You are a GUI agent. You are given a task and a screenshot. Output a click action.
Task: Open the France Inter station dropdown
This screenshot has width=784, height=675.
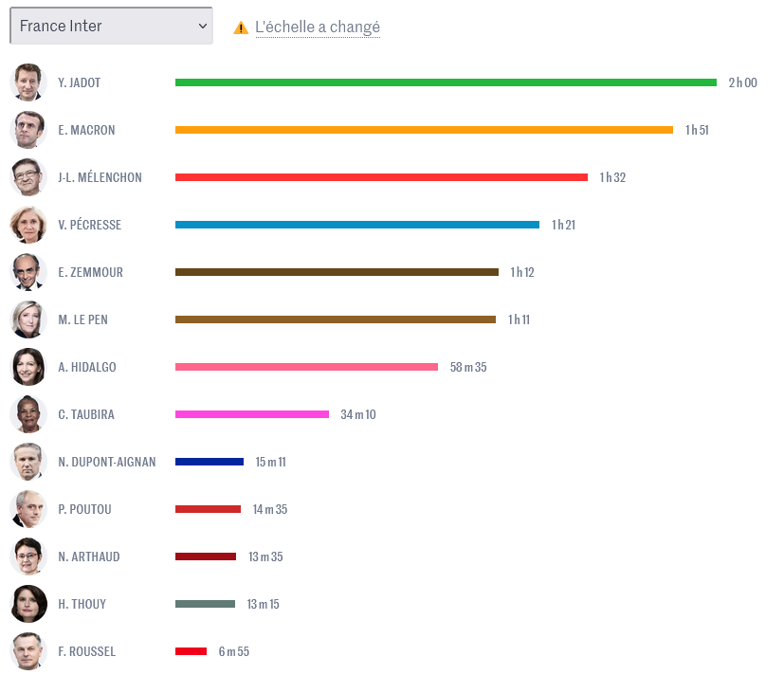click(111, 27)
